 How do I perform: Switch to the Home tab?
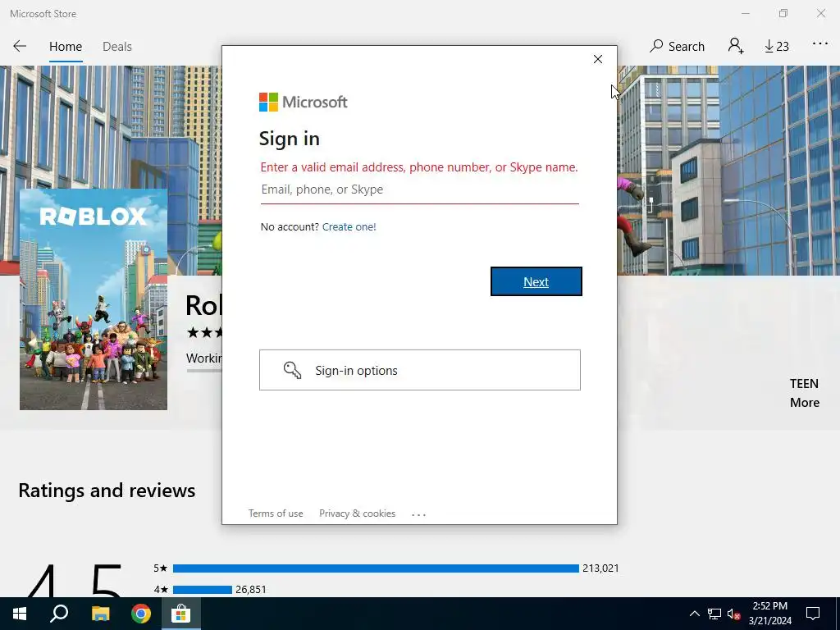(x=66, y=47)
